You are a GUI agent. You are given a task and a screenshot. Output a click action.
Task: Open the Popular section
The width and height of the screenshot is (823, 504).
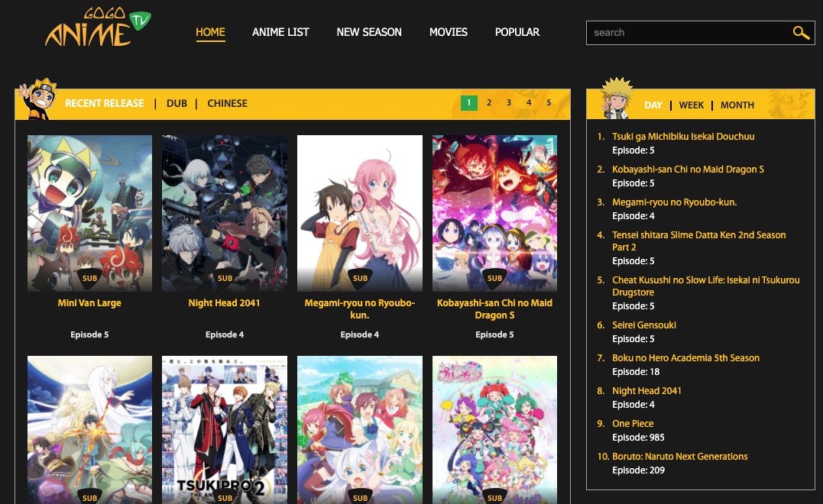(517, 32)
